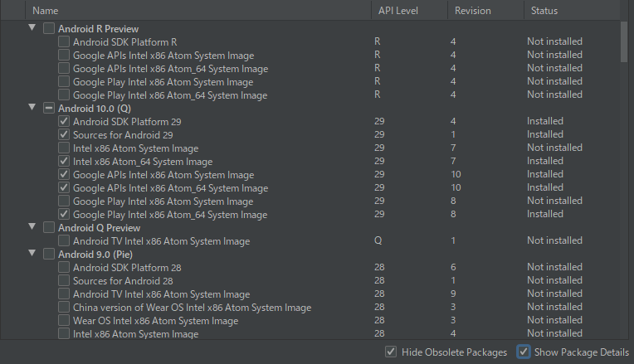Select the Wear OS Intel x86 Atom System Image row

(x=155, y=320)
